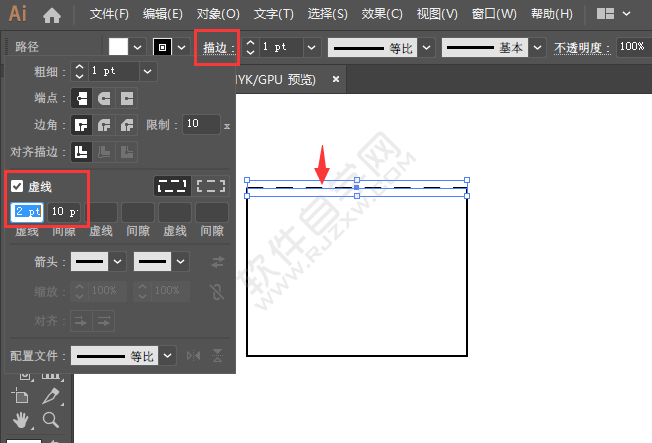Expand the 粗细 weight dropdown in panel
This screenshot has width=652, height=443.
[148, 71]
